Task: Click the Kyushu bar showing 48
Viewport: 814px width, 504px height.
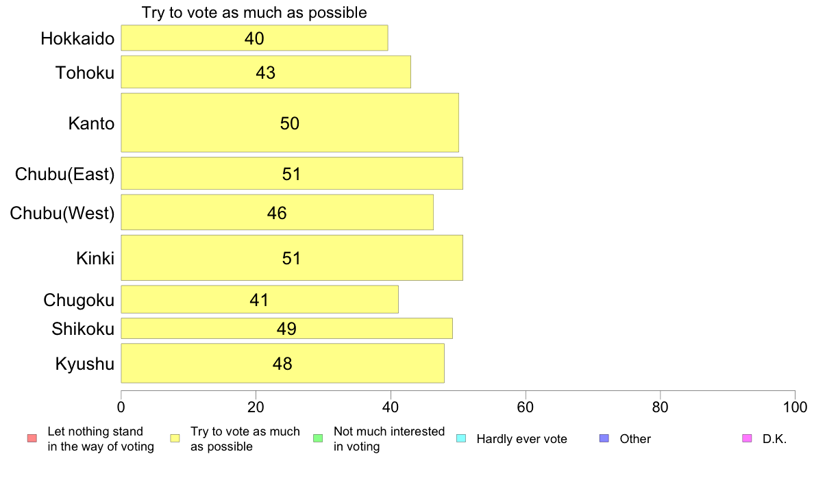Action: tap(282, 363)
